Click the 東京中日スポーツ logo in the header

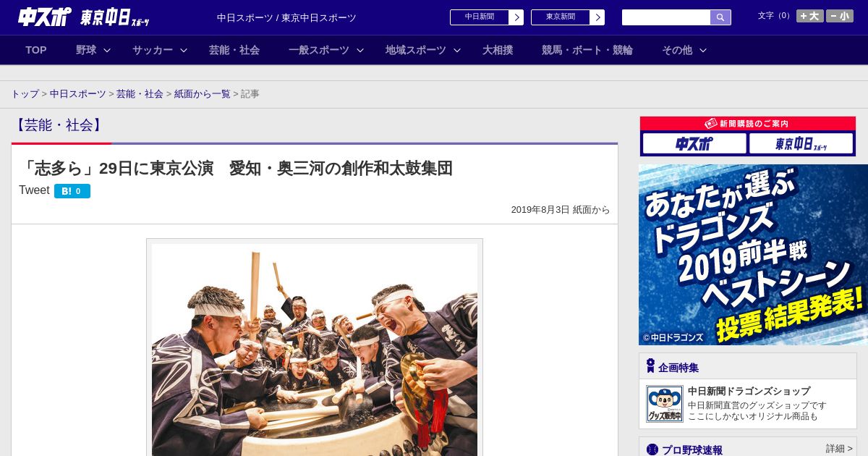coord(115,17)
